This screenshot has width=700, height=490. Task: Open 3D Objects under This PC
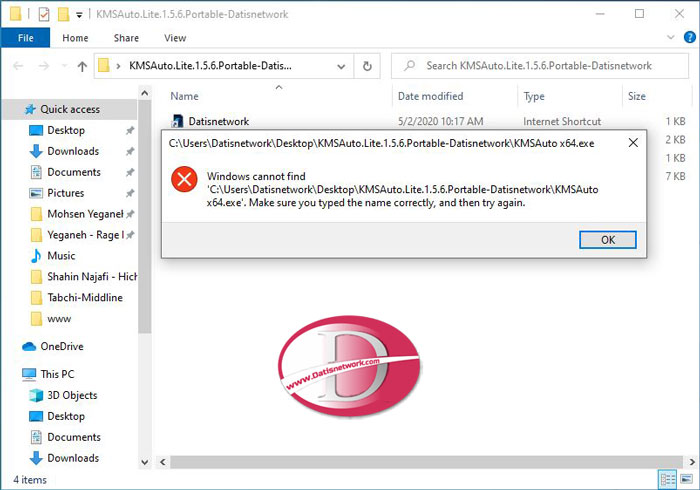(x=72, y=395)
